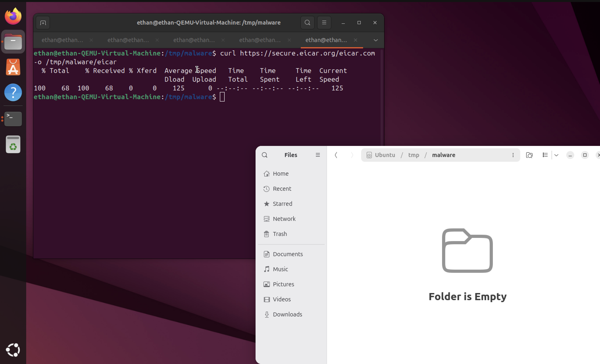The height and width of the screenshot is (364, 600).
Task: Select Starred in the sidebar
Action: (x=282, y=204)
